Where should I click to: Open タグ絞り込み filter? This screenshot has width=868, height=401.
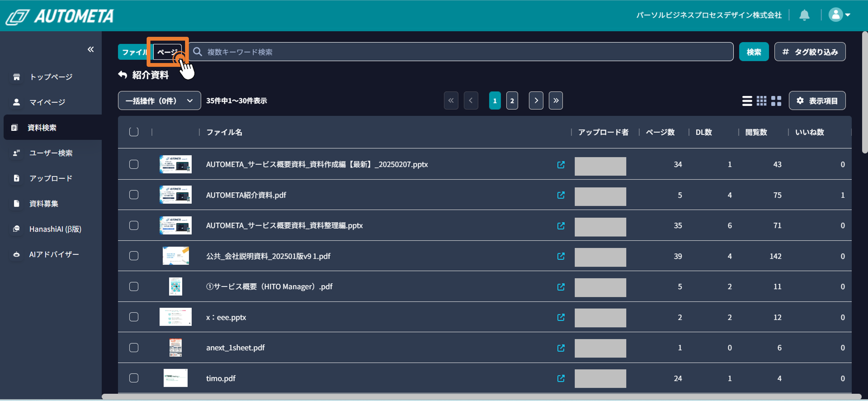[x=810, y=52]
